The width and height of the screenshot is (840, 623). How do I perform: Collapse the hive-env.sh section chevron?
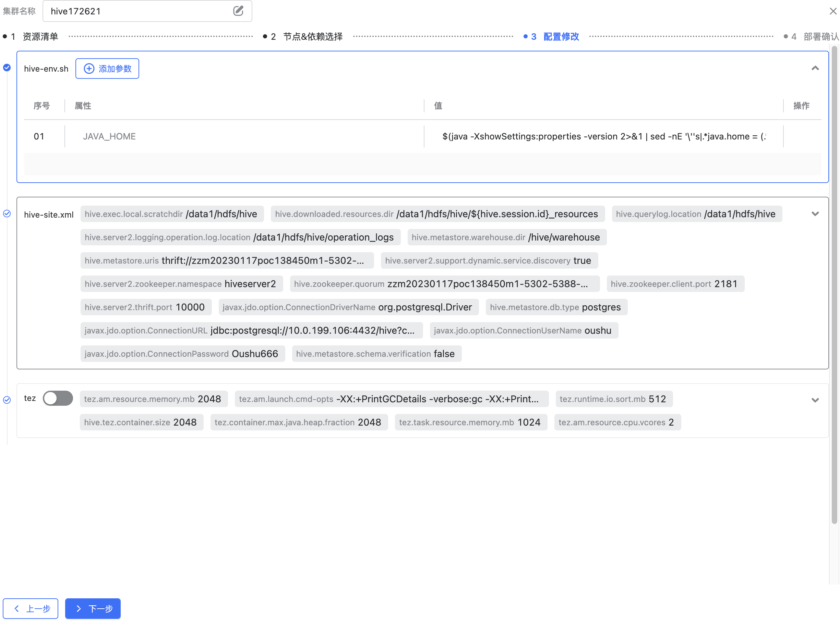click(x=815, y=68)
